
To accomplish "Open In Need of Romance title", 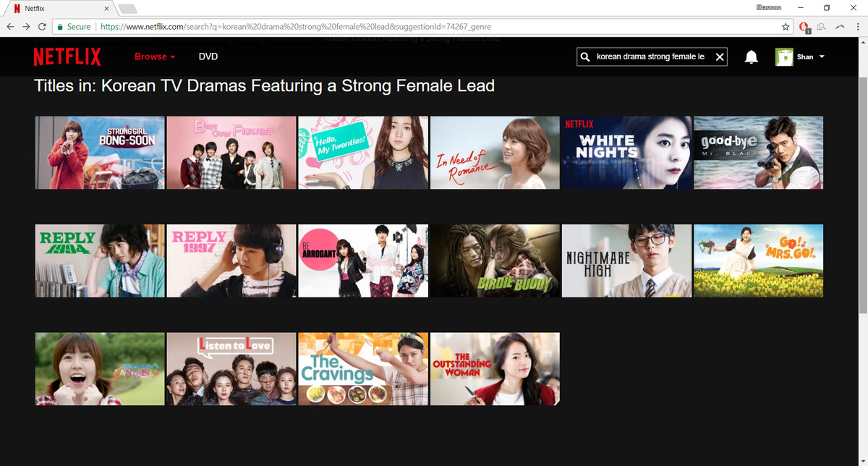I will point(495,153).
